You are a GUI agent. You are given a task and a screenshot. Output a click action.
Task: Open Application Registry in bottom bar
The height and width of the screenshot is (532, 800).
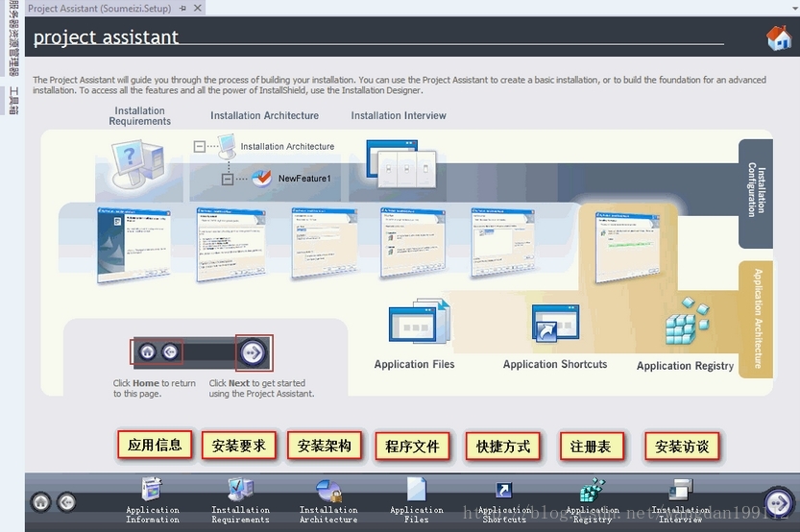tap(593, 500)
